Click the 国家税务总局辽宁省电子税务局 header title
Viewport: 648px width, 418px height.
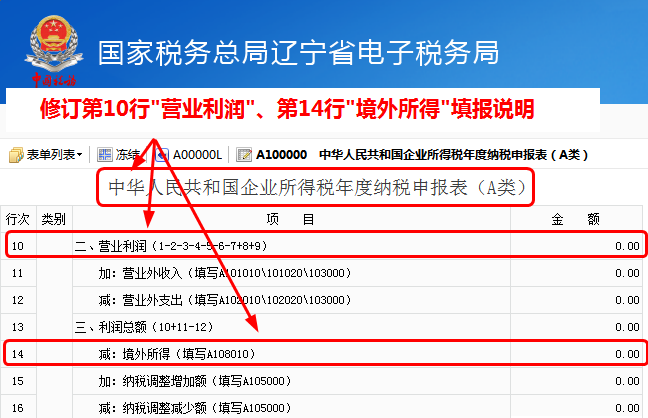pyautogui.click(x=298, y=53)
